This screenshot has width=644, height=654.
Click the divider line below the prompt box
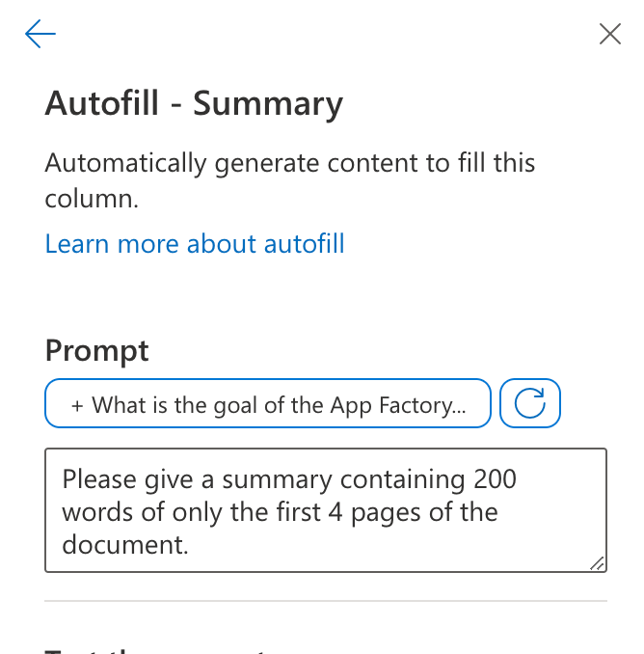[326, 601]
